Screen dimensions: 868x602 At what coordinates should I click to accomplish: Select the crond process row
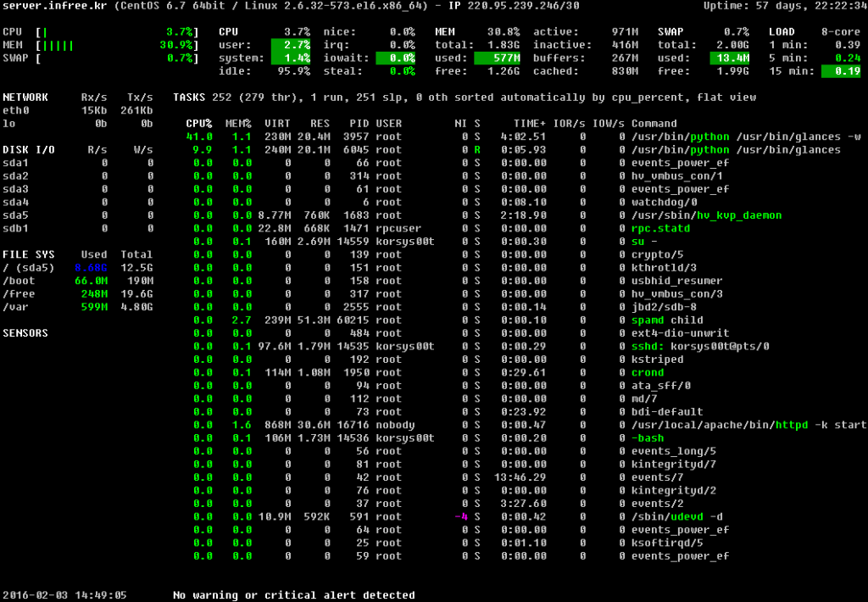click(428, 373)
